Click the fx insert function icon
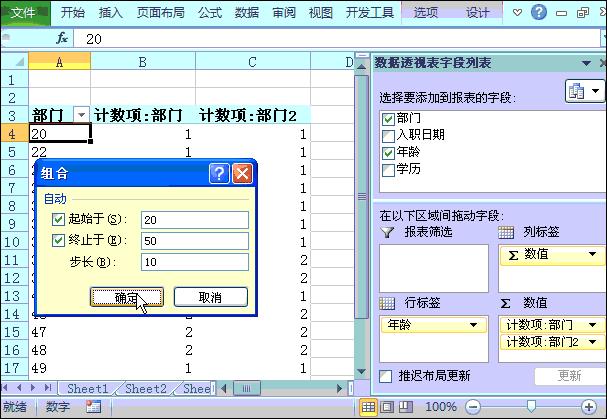 pyautogui.click(x=62, y=38)
